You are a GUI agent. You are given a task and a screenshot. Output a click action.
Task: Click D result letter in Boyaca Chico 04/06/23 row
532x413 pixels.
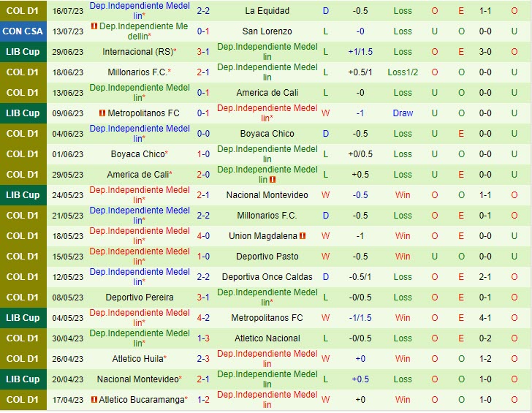tap(326, 134)
